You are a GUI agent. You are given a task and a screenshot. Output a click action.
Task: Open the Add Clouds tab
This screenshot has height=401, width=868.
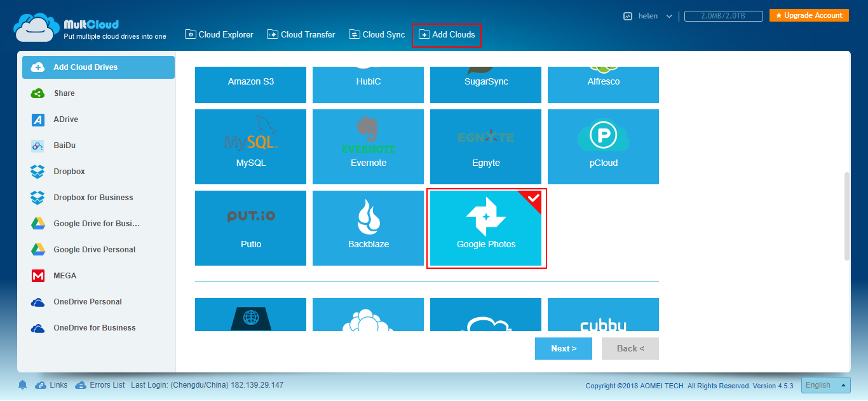tap(447, 35)
